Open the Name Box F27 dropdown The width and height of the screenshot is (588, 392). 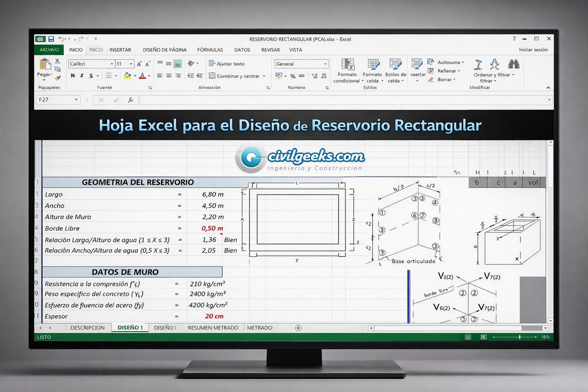tap(76, 99)
